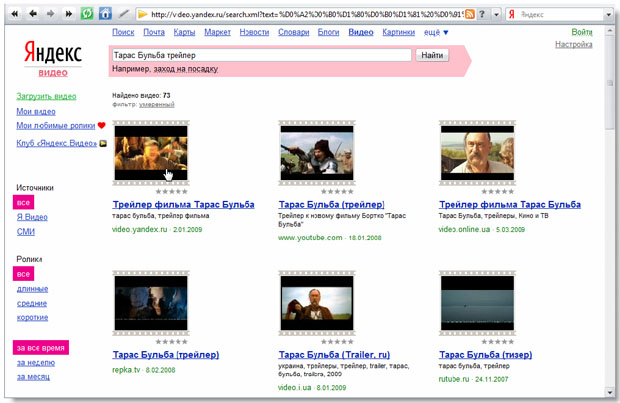This screenshot has height=403, width=620.
Task: Select все under Источники
Action: click(x=23, y=202)
